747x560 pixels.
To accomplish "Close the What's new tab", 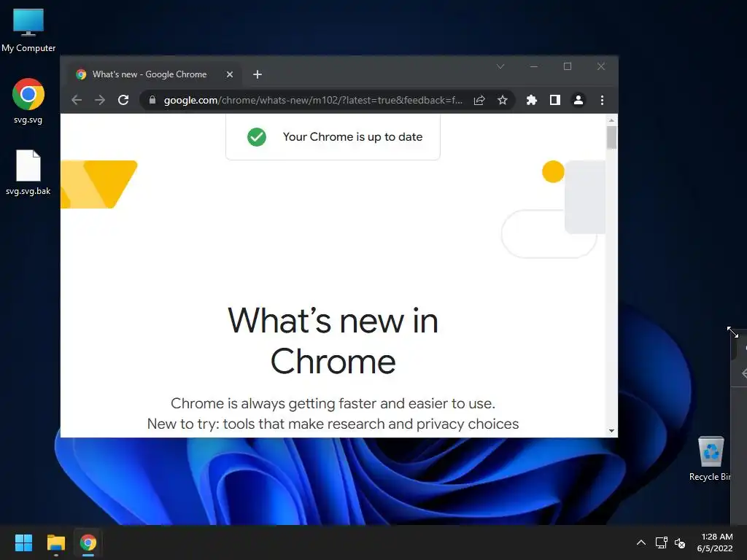I will pos(230,74).
